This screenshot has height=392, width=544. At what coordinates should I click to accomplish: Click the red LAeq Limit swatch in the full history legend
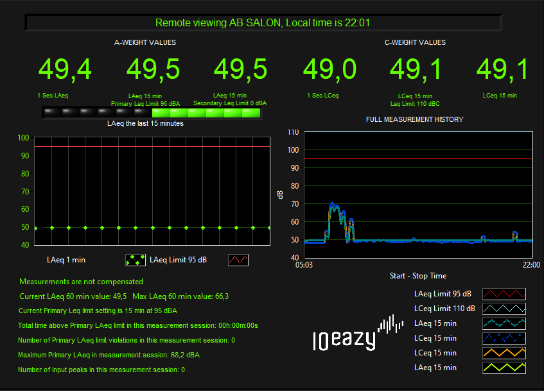pyautogui.click(x=504, y=294)
